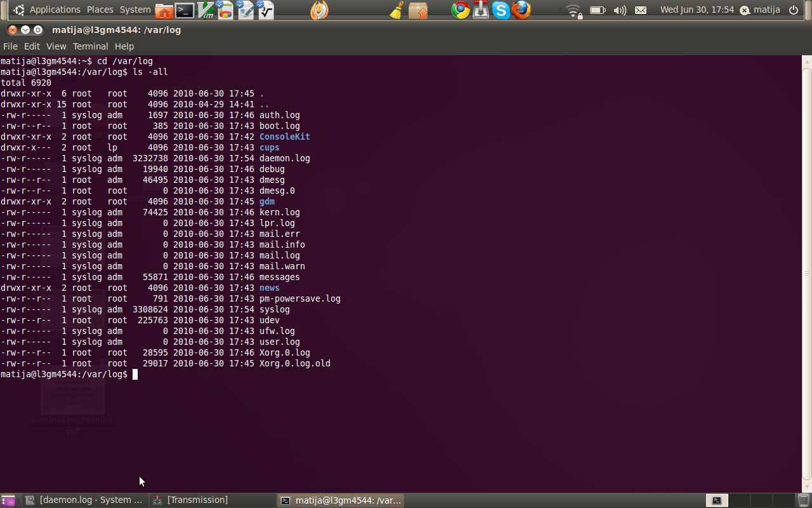812x508 pixels.
Task: Launch Skype from the top panel
Action: [501, 10]
